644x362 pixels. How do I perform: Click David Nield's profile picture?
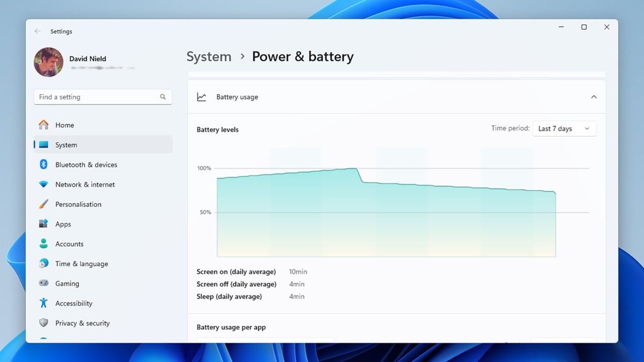(48, 62)
